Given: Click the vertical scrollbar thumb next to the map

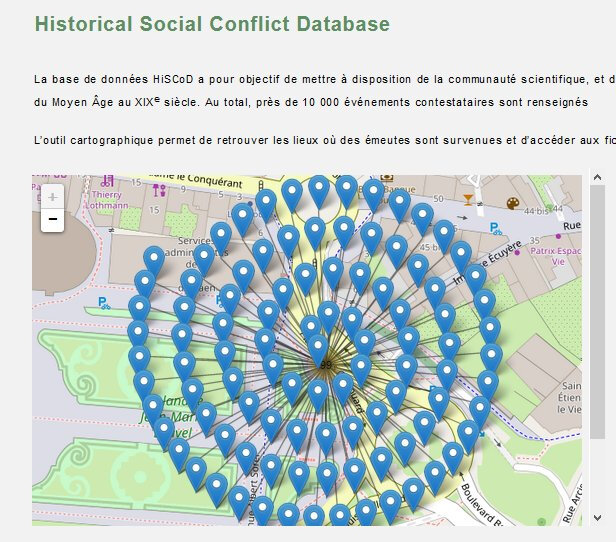Looking at the screenshot, I should tap(598, 312).
